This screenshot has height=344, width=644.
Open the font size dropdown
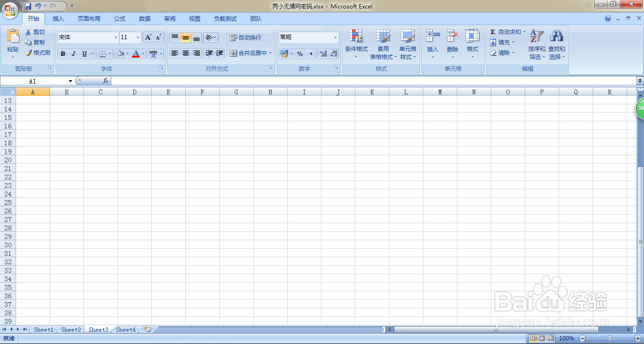click(138, 37)
